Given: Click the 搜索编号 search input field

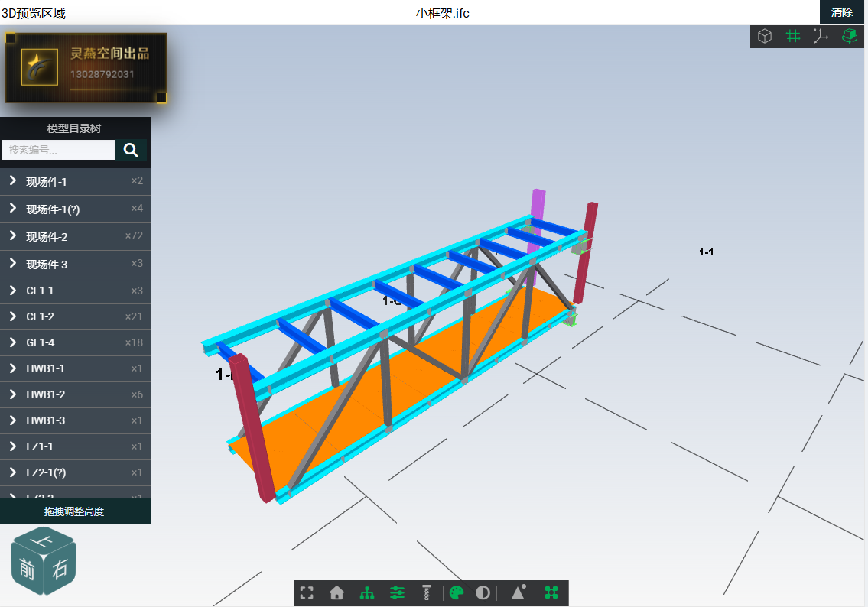Looking at the screenshot, I should click(58, 150).
